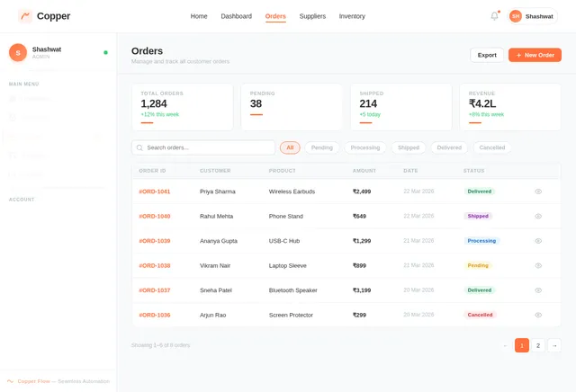Open Vikram Nair's order with eye icon
This screenshot has height=392, width=576.
(x=538, y=265)
